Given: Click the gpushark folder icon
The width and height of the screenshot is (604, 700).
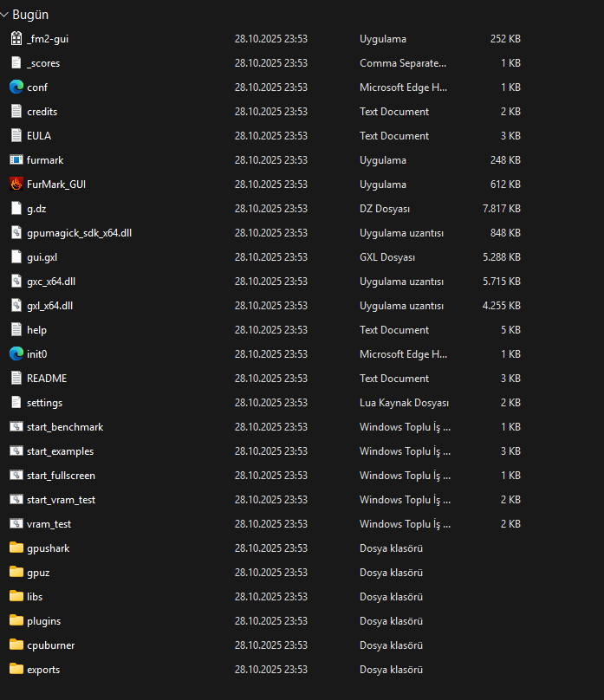Looking at the screenshot, I should [16, 548].
